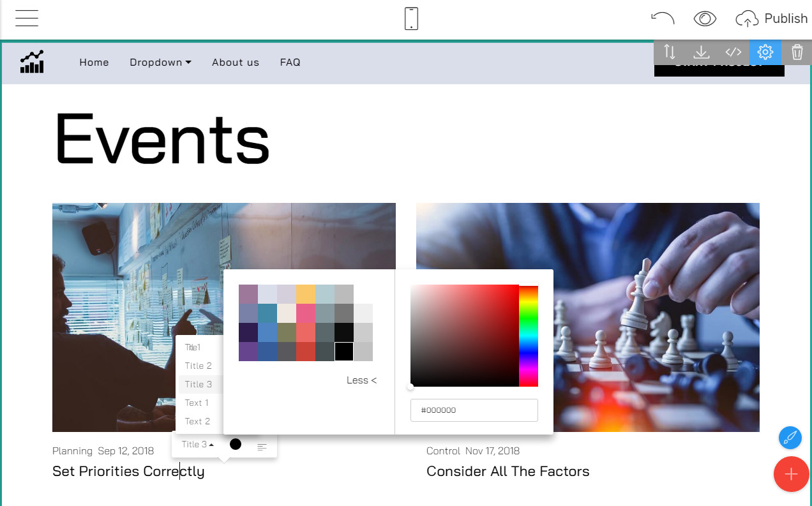Open block settings gear icon

(x=765, y=52)
